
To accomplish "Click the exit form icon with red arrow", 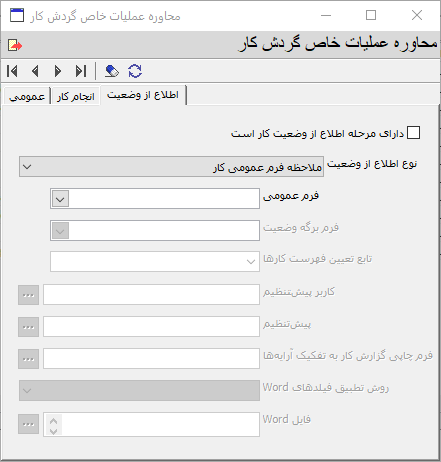I will click(15, 45).
